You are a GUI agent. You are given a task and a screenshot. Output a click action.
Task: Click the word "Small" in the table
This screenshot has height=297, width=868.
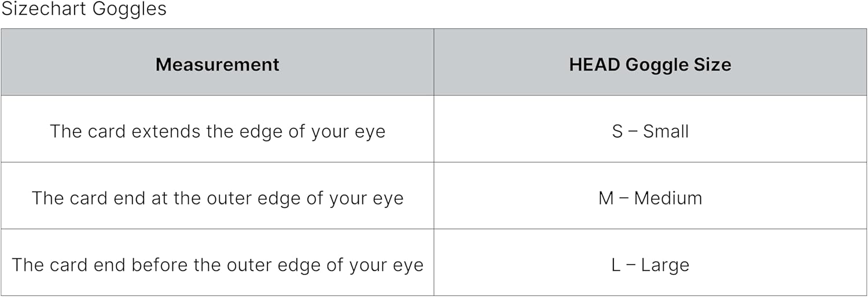point(666,131)
